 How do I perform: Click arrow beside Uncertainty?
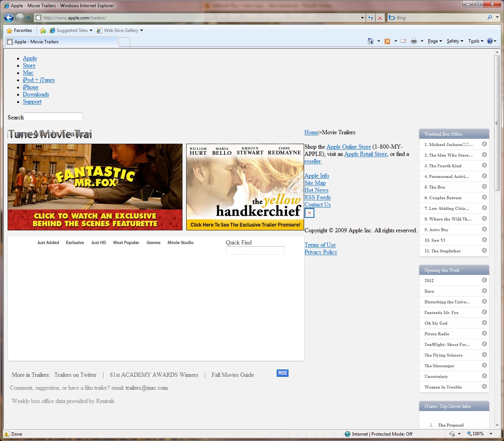click(484, 376)
